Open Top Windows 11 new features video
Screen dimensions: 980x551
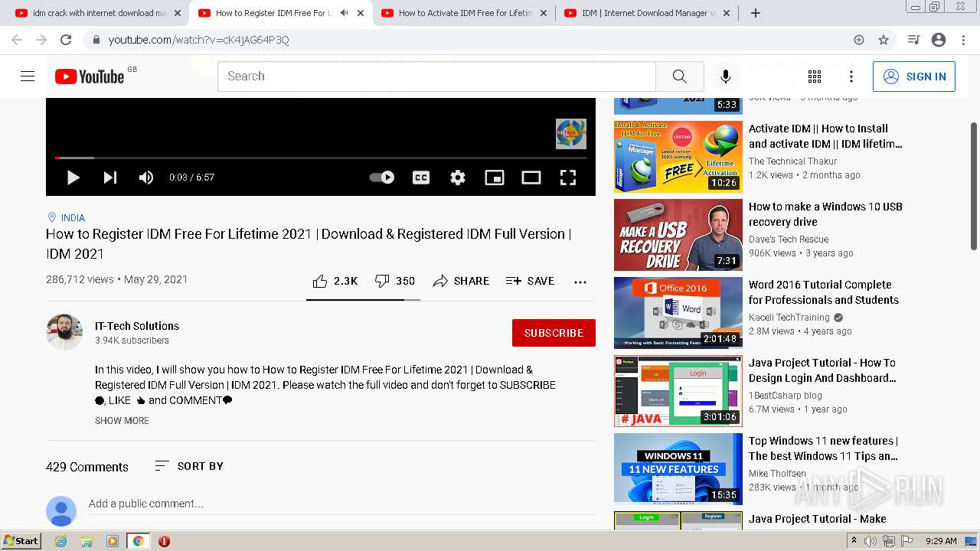click(678, 469)
